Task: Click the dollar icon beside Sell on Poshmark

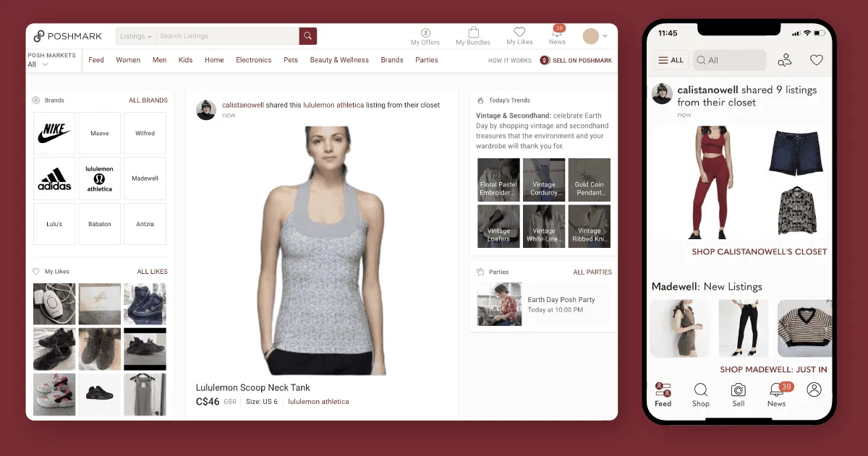Action: coord(545,60)
